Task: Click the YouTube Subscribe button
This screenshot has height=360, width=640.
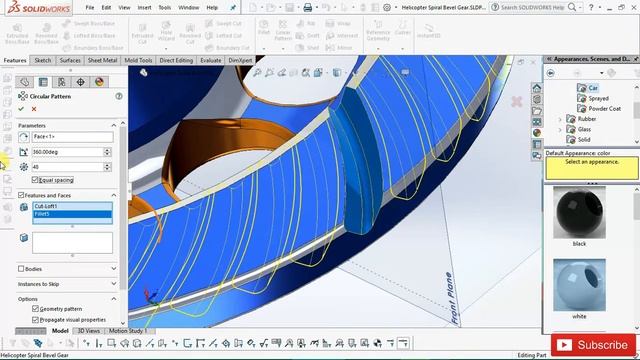Action: [593, 345]
